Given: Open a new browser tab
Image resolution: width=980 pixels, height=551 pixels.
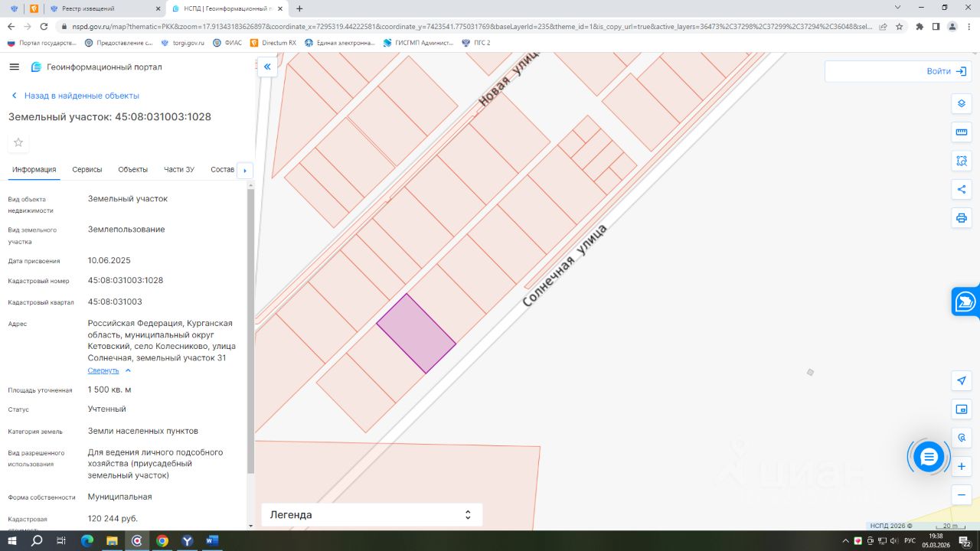Looking at the screenshot, I should click(x=299, y=8).
